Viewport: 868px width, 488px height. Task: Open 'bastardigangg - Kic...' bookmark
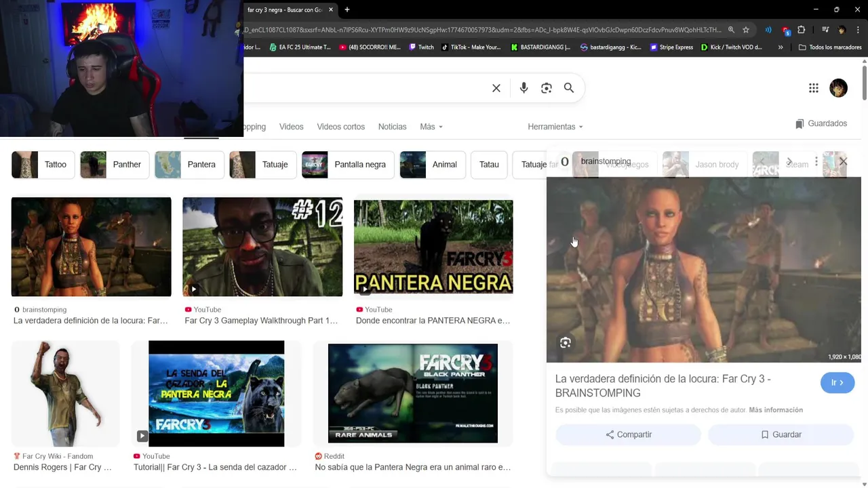tap(611, 47)
